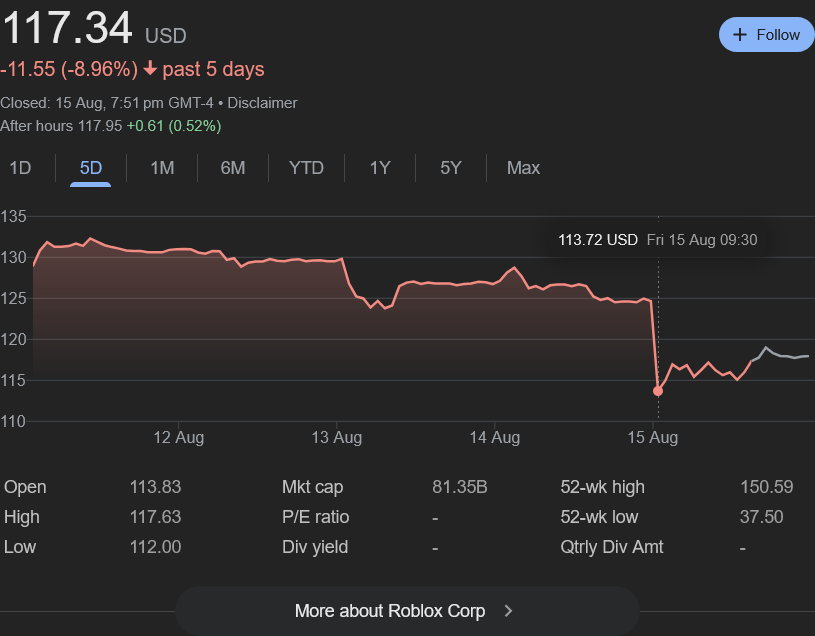
Task: Select the 5D range tab
Action: point(90,168)
